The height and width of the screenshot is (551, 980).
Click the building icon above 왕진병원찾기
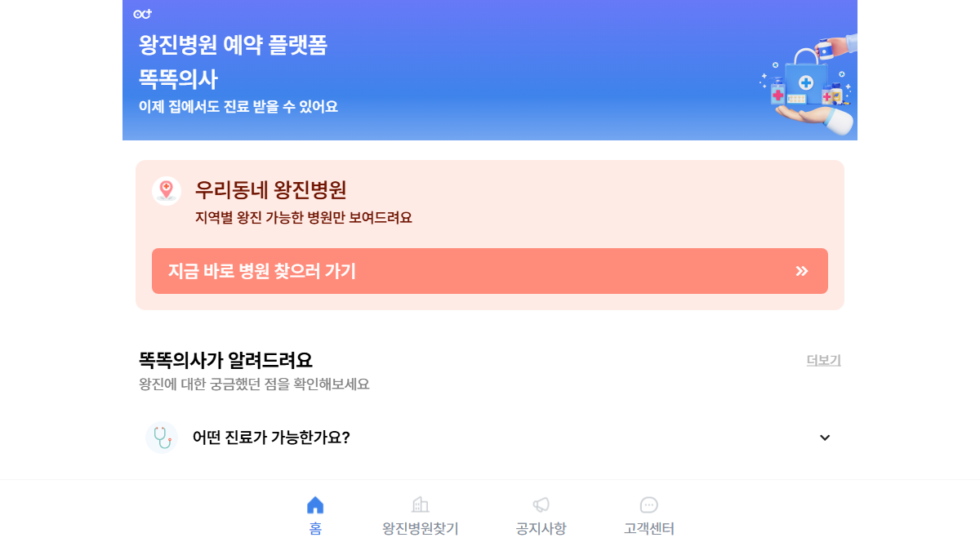421,505
